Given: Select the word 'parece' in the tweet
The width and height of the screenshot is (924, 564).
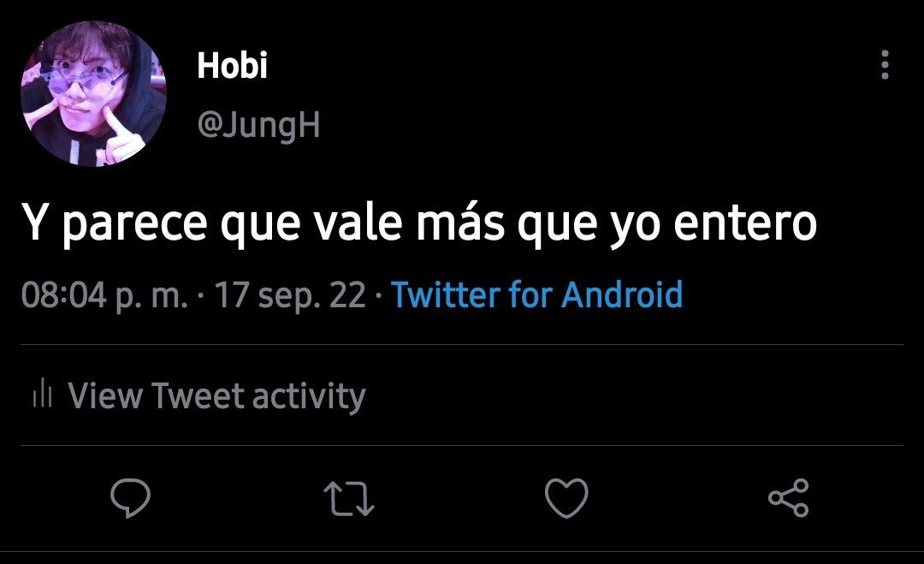Looking at the screenshot, I should tap(134, 224).
